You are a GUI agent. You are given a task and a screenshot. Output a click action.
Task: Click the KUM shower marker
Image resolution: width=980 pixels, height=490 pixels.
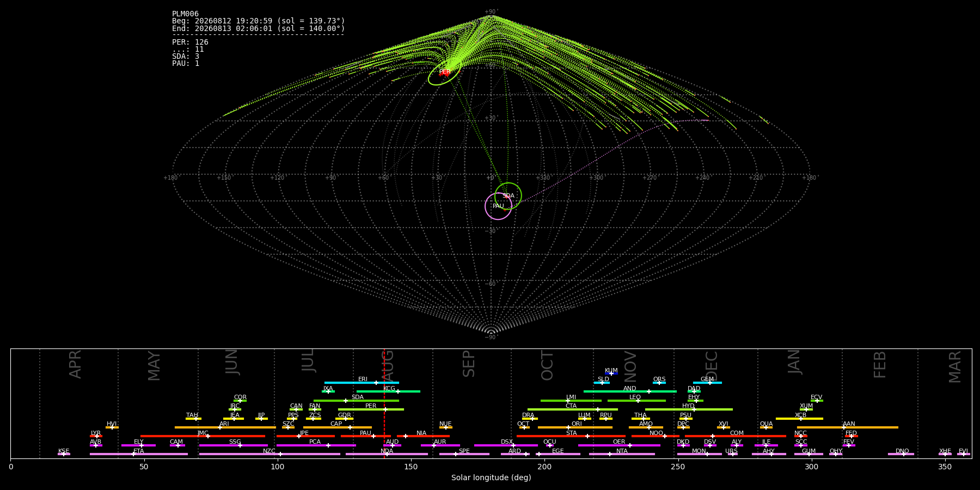pyautogui.click(x=611, y=373)
